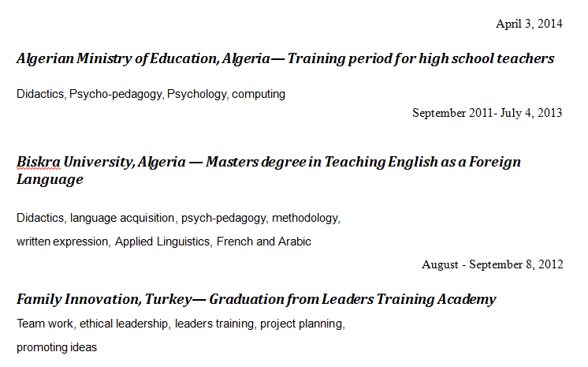588x367 pixels.
Task: Click the squiggly-underlined word "Biskra"
Action: pos(38,162)
